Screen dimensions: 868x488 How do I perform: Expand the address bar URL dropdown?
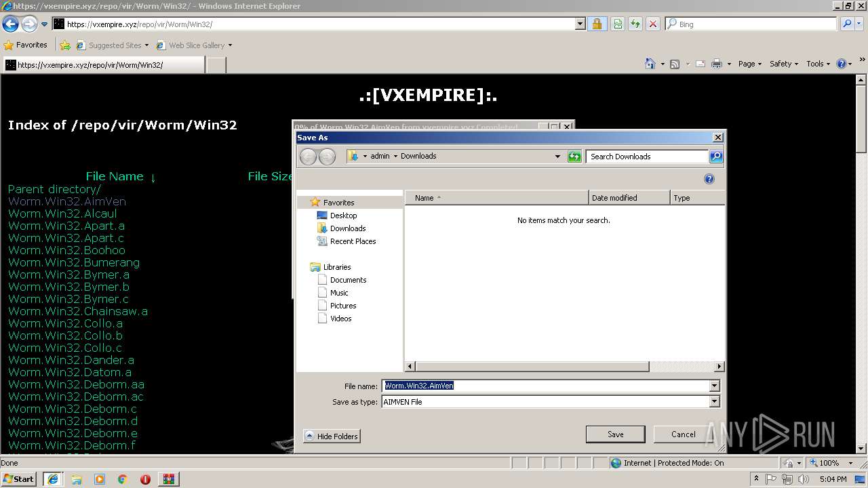click(x=580, y=24)
